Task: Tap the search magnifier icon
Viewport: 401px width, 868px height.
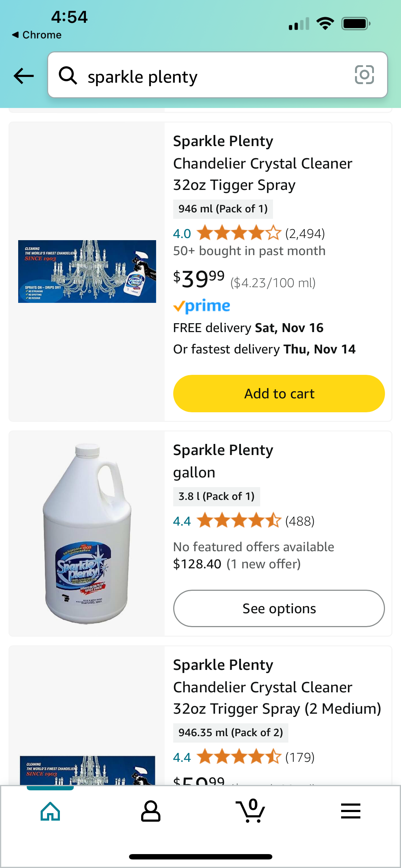Action: pyautogui.click(x=68, y=76)
